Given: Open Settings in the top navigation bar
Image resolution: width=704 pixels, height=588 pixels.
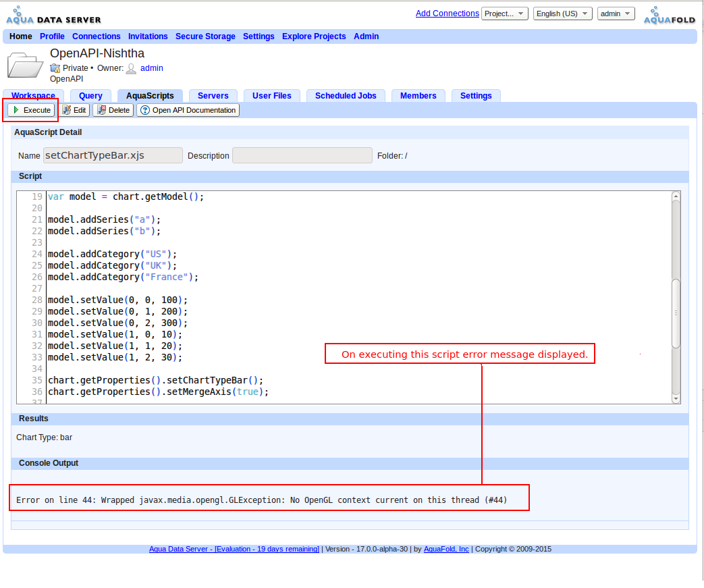Looking at the screenshot, I should 259,36.
